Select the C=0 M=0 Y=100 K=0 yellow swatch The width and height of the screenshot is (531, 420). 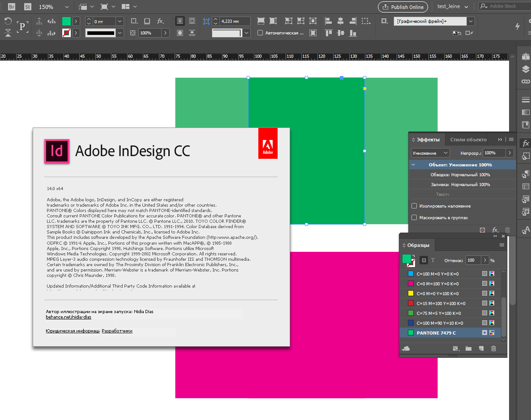(x=437, y=293)
